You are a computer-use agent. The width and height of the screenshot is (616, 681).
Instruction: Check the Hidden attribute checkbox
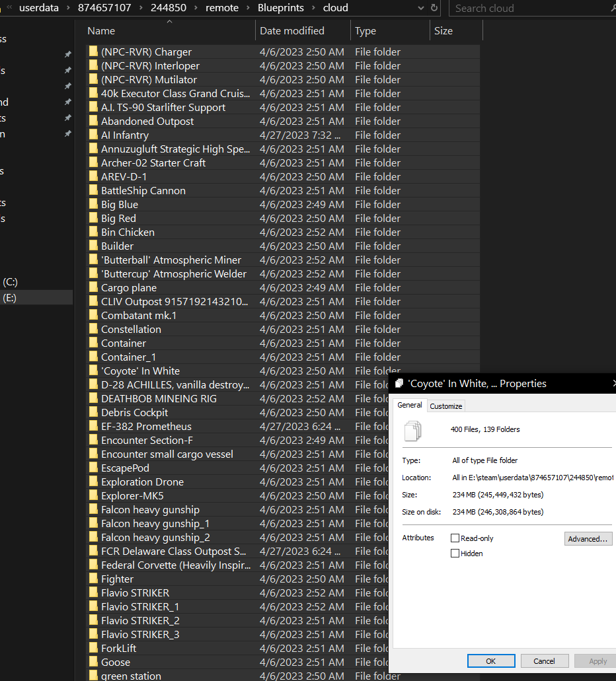point(455,554)
